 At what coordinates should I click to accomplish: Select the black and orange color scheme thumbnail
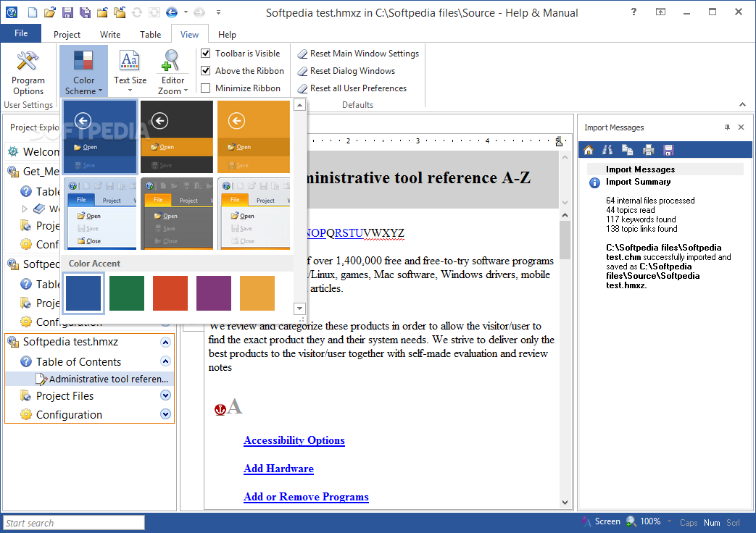pyautogui.click(x=176, y=137)
